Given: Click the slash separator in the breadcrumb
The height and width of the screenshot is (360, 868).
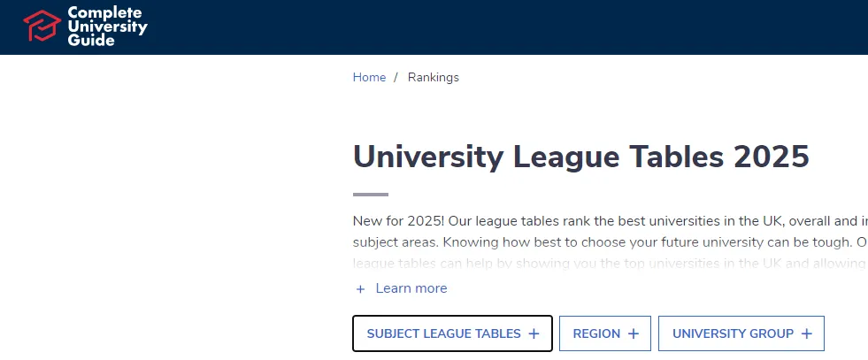Looking at the screenshot, I should coord(396,78).
